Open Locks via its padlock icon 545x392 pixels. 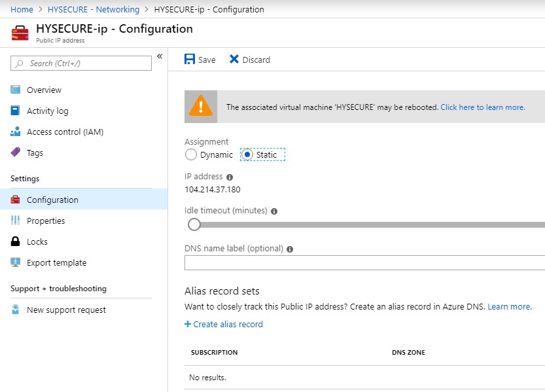click(16, 242)
